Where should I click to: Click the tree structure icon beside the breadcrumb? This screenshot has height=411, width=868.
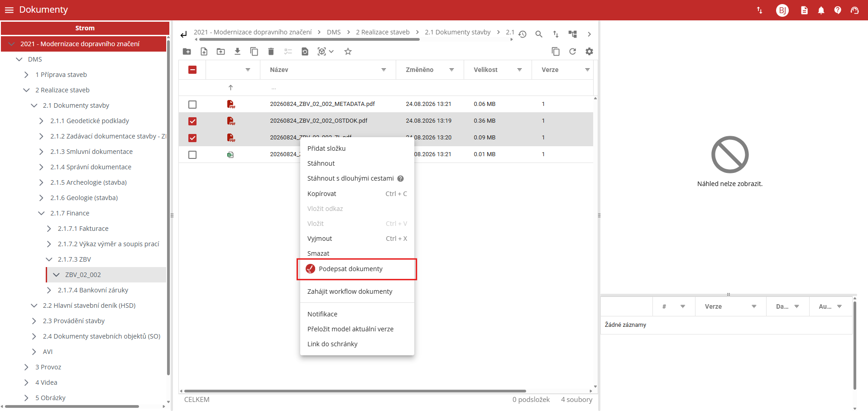click(x=573, y=34)
